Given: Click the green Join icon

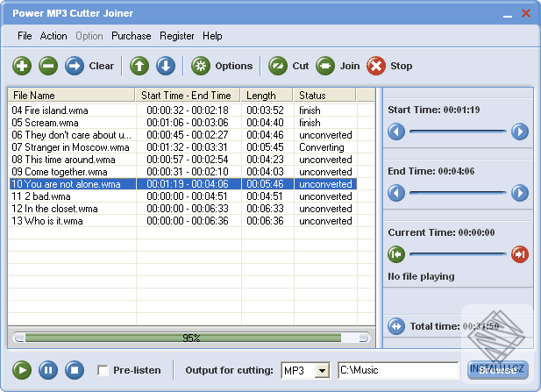Looking at the screenshot, I should [x=325, y=66].
